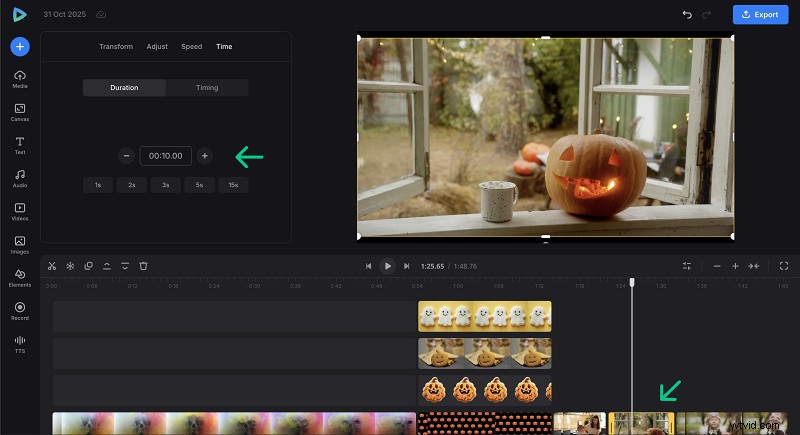This screenshot has width=800, height=435.
Task: Open the Images sidebar panel
Action: 20,245
